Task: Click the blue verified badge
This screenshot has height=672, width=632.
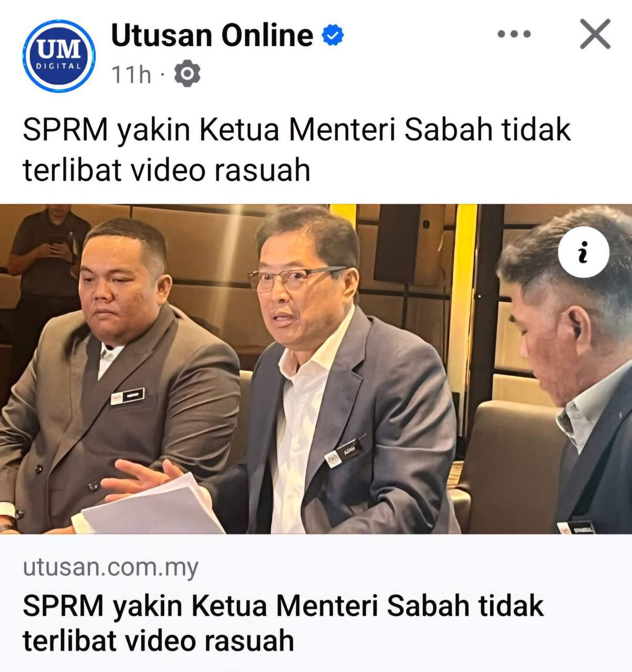Action: click(333, 35)
